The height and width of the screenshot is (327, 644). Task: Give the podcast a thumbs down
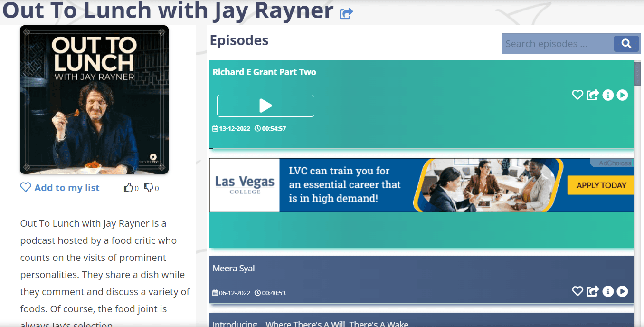149,188
